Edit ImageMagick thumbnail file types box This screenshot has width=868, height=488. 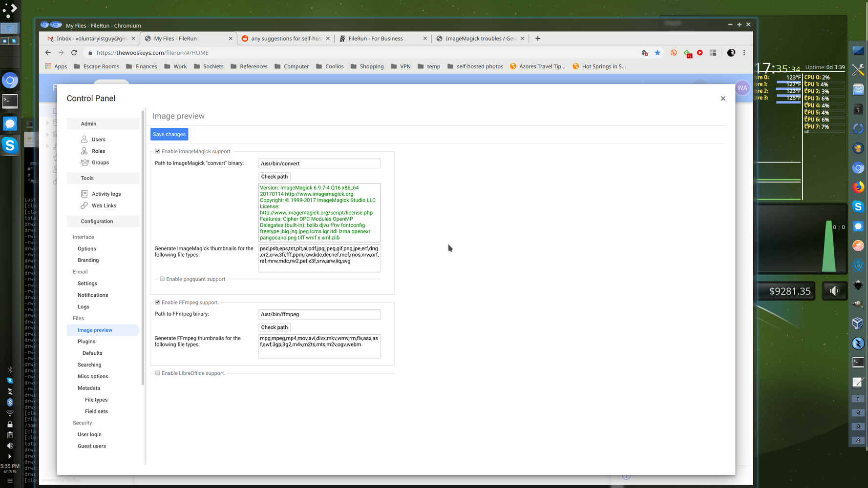pos(319,258)
